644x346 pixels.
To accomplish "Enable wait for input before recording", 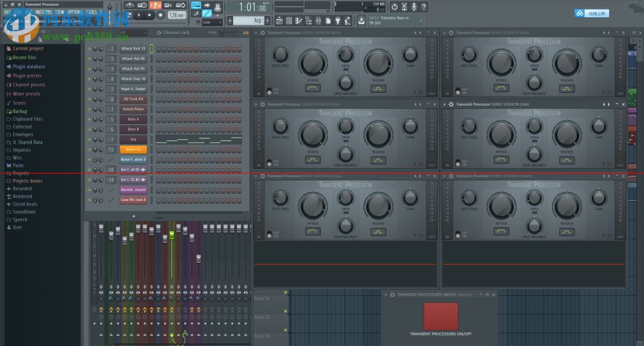I will coord(142,5).
